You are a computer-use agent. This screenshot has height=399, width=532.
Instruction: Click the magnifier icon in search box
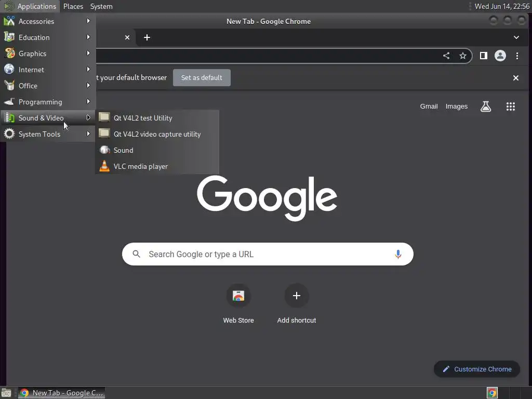pos(137,254)
